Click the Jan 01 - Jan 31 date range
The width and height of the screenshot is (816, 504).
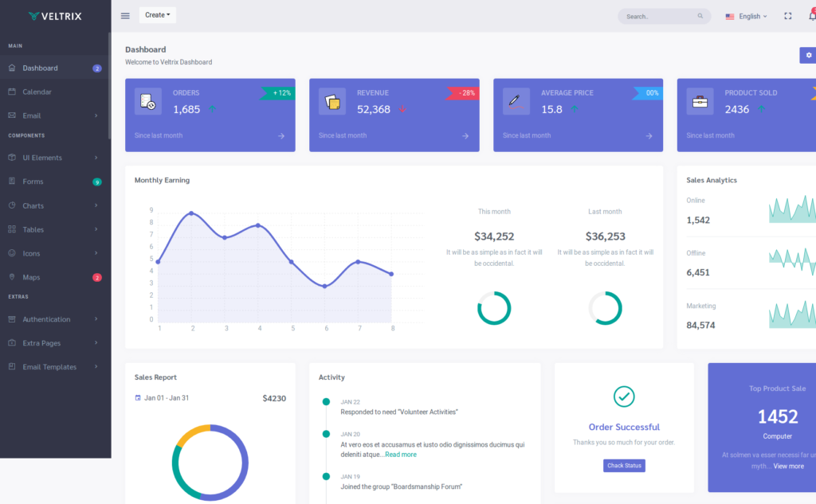point(167,398)
